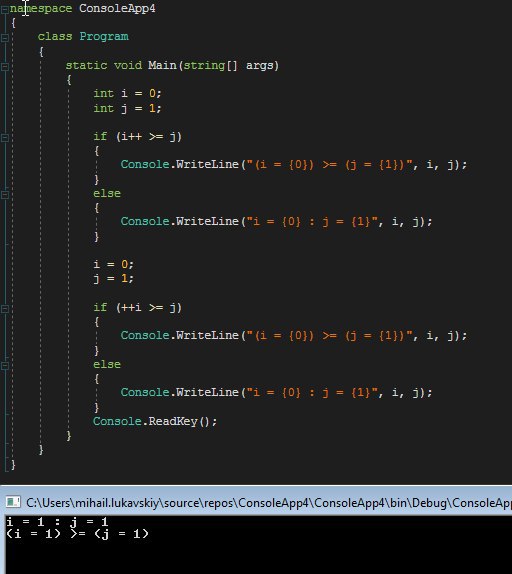This screenshot has height=574, width=512.
Task: Click the line 'int j = 1;'
Action: point(127,108)
